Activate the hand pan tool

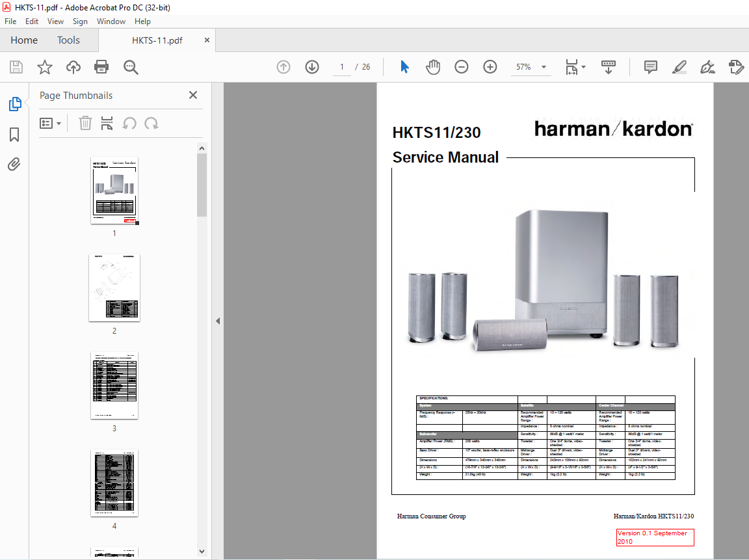(x=433, y=67)
